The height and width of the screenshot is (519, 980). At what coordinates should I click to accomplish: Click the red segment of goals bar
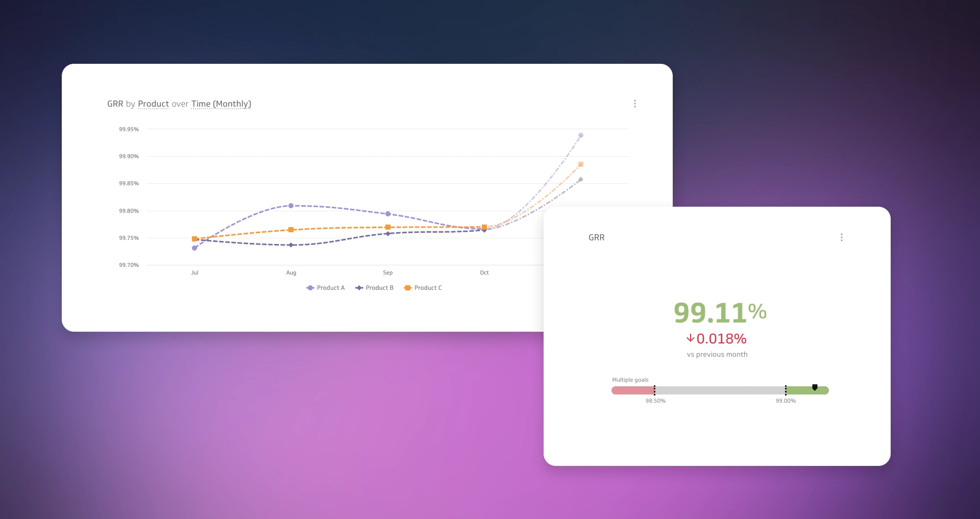coord(632,390)
